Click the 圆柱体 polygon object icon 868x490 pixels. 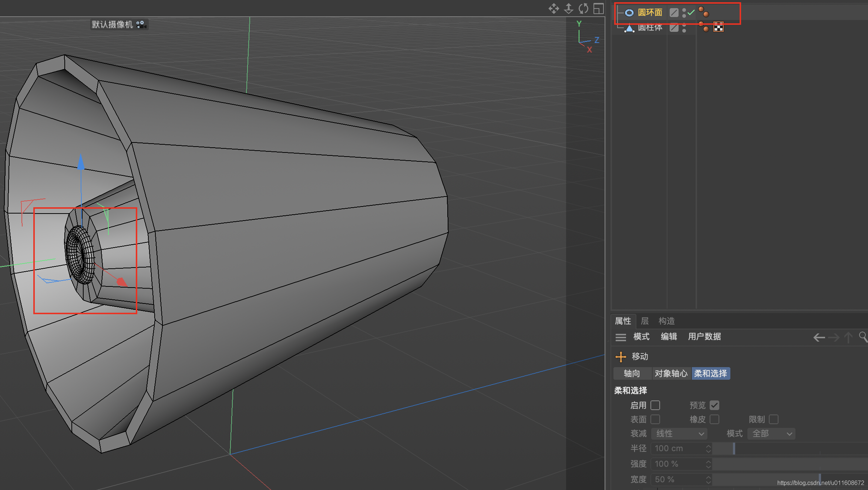(x=629, y=28)
